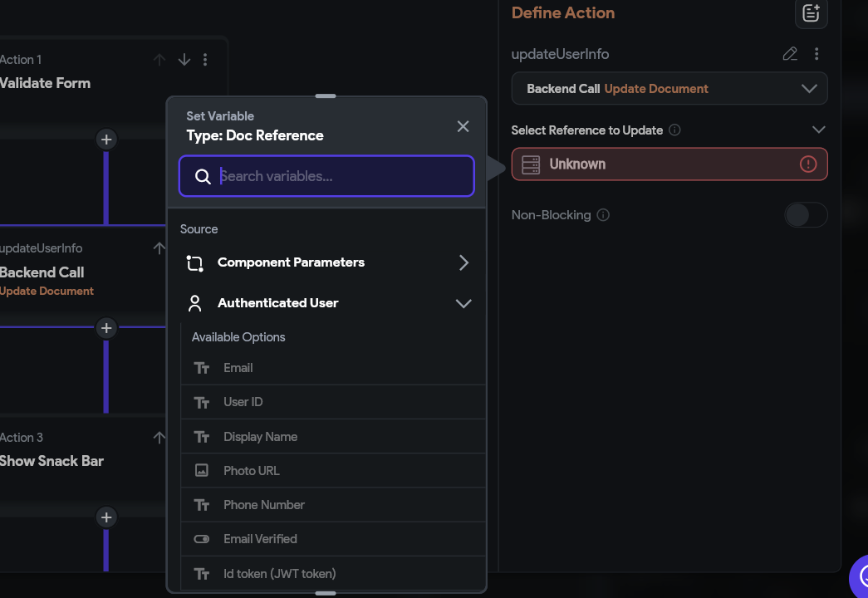Click the Define Action heading

tap(563, 12)
